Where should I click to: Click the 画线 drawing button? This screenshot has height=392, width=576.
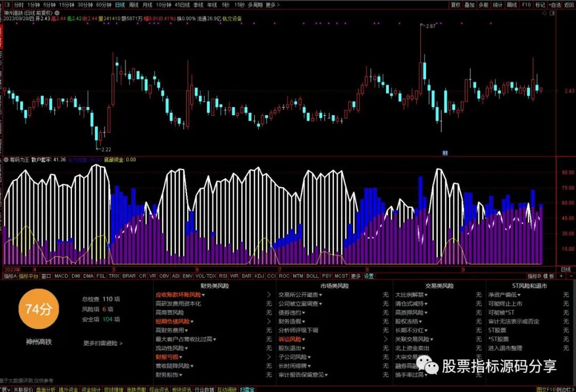pos(511,5)
